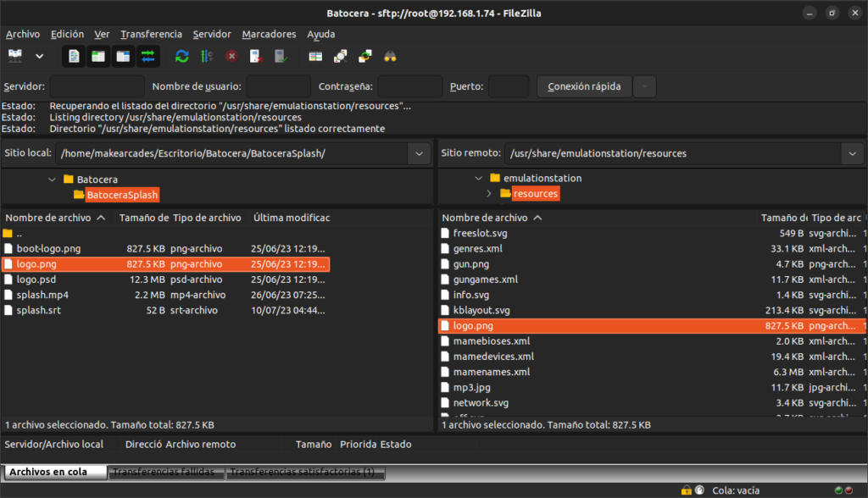The height and width of the screenshot is (498, 868).
Task: Select splash.mp4 in the local file list
Action: 166,295
